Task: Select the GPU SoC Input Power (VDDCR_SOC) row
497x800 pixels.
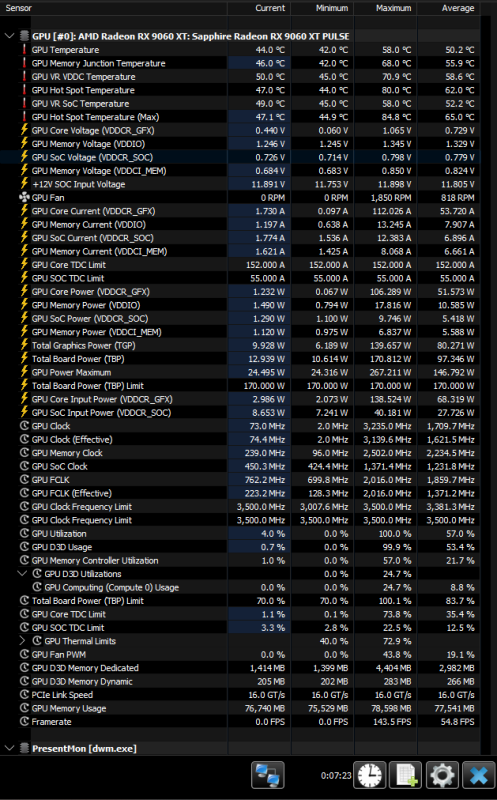Action: pyautogui.click(x=240, y=413)
